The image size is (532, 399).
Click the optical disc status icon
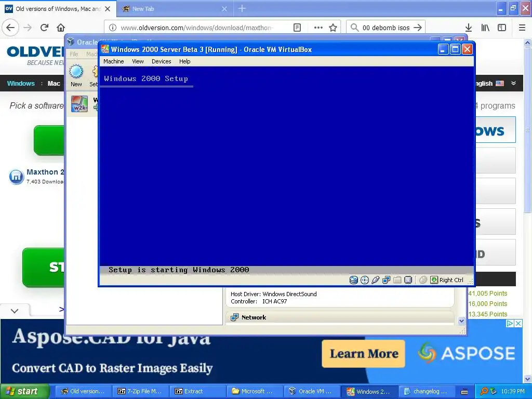tap(364, 280)
